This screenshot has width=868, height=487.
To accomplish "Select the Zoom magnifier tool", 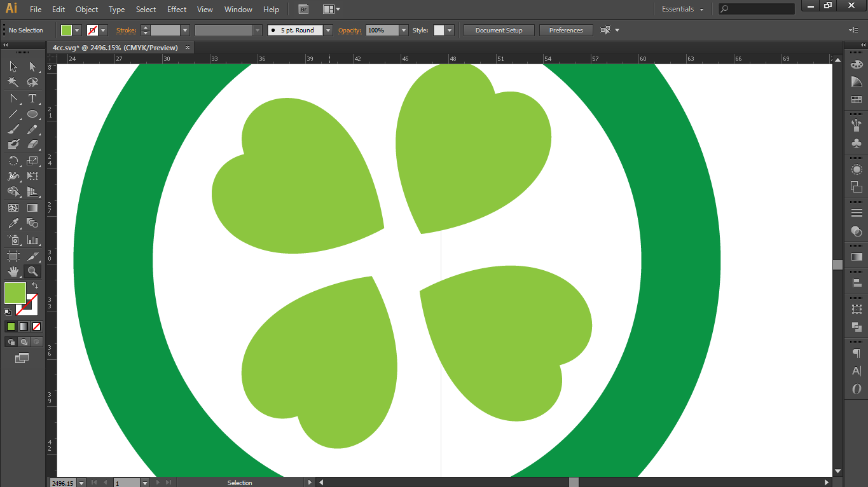I will [x=32, y=271].
